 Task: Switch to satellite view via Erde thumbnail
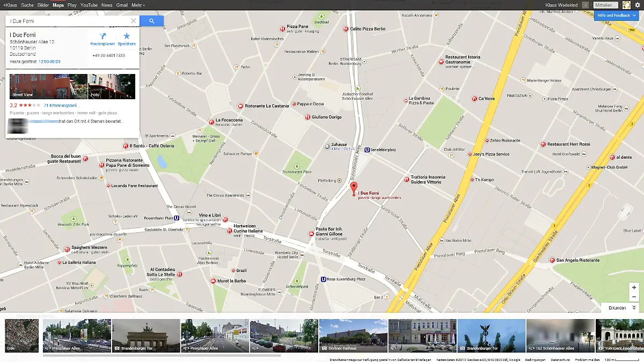pos(20,335)
